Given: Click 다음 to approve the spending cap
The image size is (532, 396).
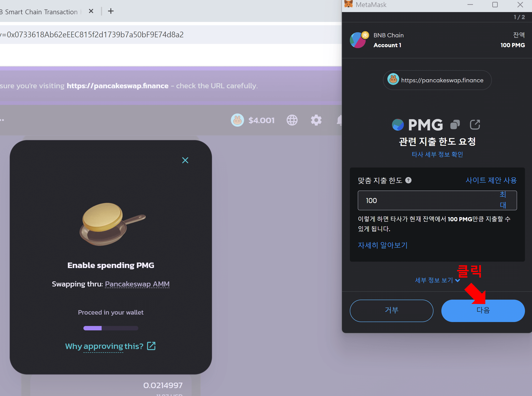Looking at the screenshot, I should tap(483, 310).
